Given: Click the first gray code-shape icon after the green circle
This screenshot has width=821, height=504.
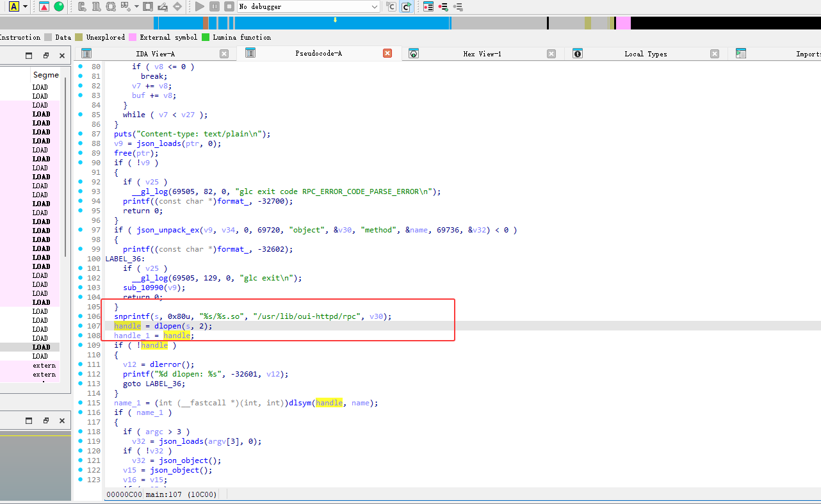Looking at the screenshot, I should pyautogui.click(x=82, y=6).
